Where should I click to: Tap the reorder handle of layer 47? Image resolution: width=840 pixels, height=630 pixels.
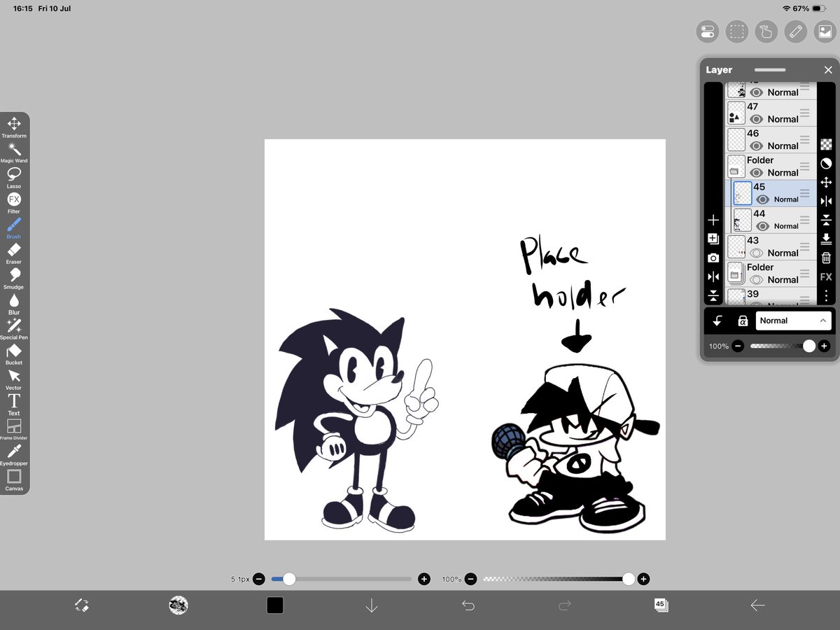[805, 113]
